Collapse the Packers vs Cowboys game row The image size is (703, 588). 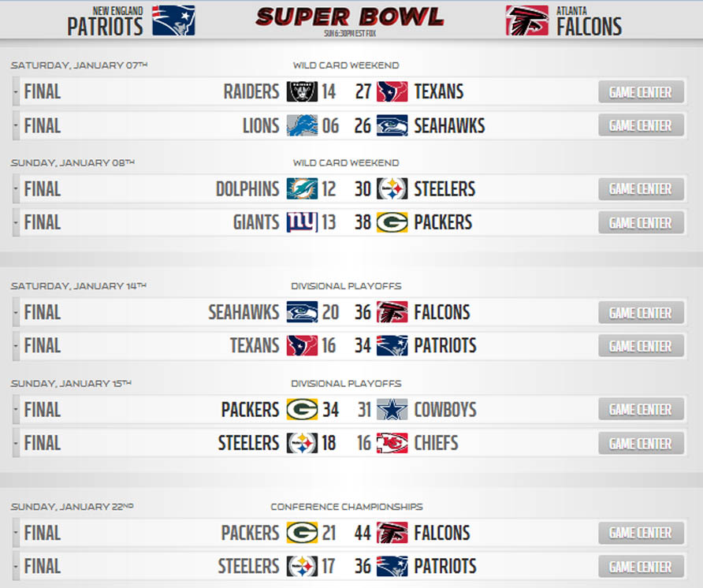[x=16, y=410]
